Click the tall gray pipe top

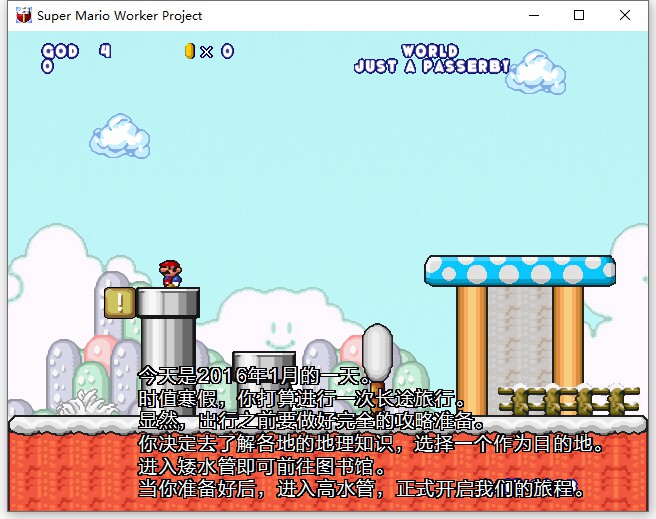[x=168, y=302]
